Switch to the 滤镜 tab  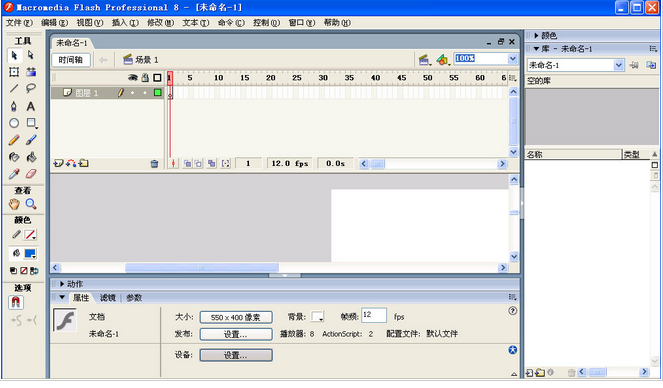point(107,298)
